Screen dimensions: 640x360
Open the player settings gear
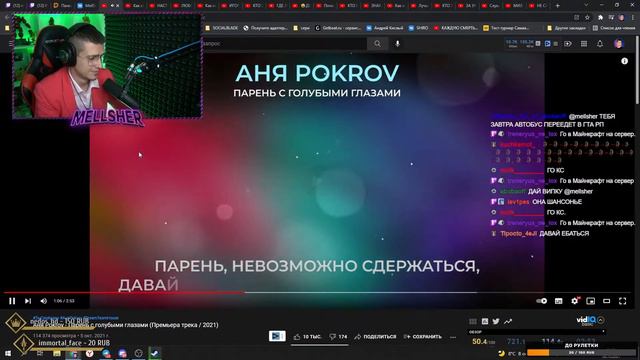click(575, 301)
